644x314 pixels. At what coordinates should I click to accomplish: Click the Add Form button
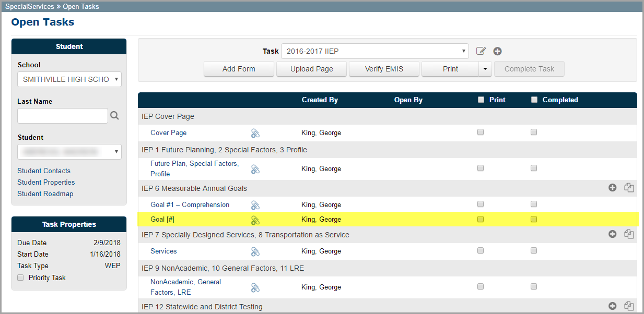(x=239, y=69)
